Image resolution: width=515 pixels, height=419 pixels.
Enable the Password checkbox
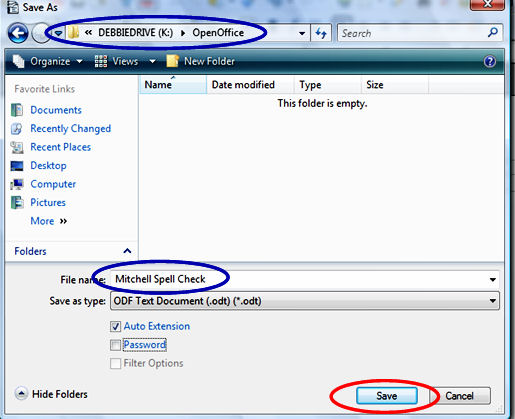click(115, 345)
